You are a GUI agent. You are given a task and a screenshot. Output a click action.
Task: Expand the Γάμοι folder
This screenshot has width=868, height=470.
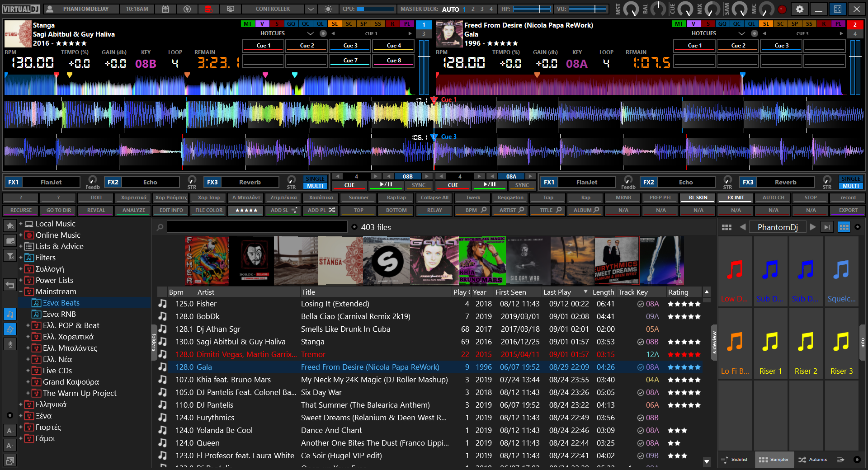click(20, 438)
